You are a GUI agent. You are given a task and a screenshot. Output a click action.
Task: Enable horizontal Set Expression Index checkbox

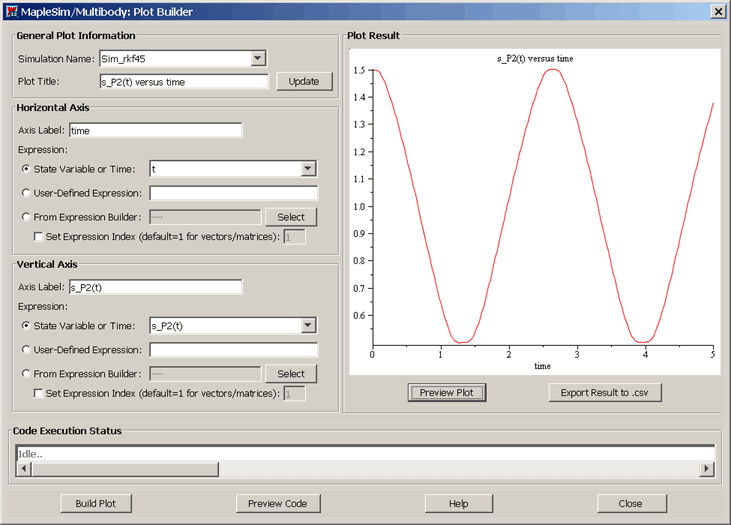coord(39,237)
